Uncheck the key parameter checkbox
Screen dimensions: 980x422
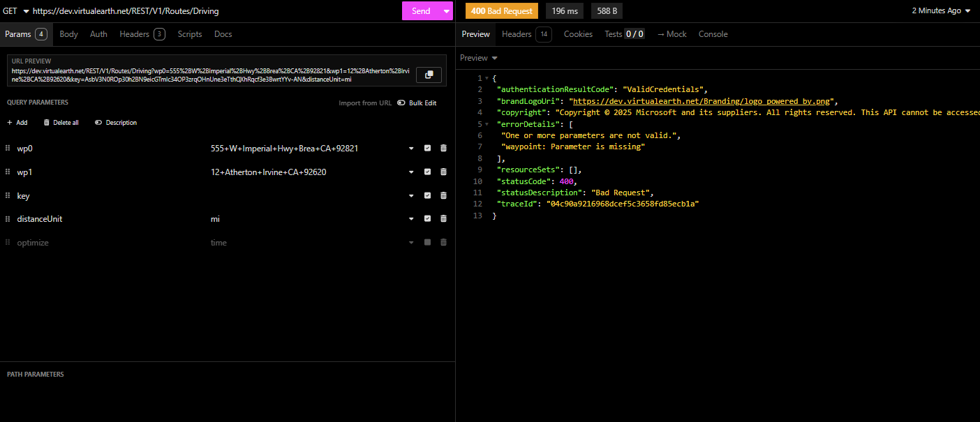coord(427,195)
